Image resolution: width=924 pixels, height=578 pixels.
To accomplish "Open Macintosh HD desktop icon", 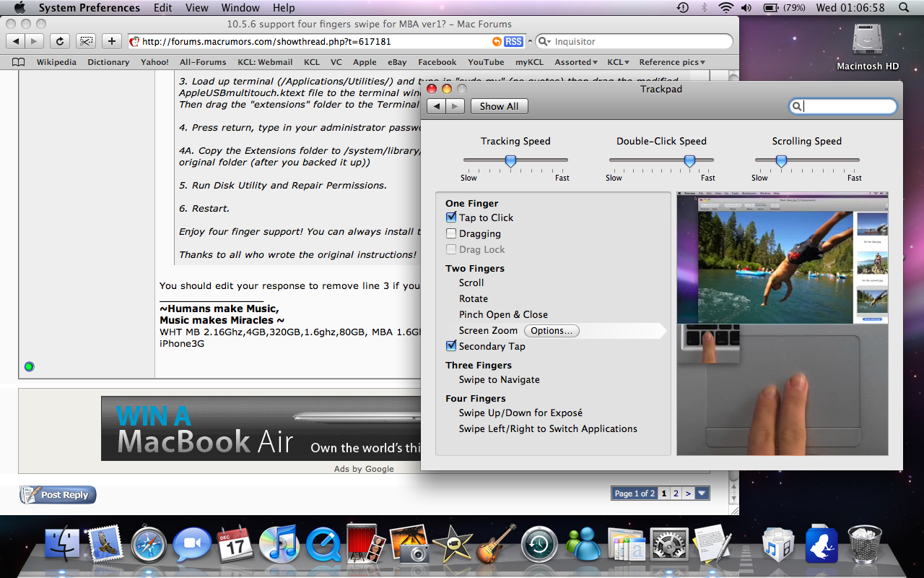I will tap(868, 47).
